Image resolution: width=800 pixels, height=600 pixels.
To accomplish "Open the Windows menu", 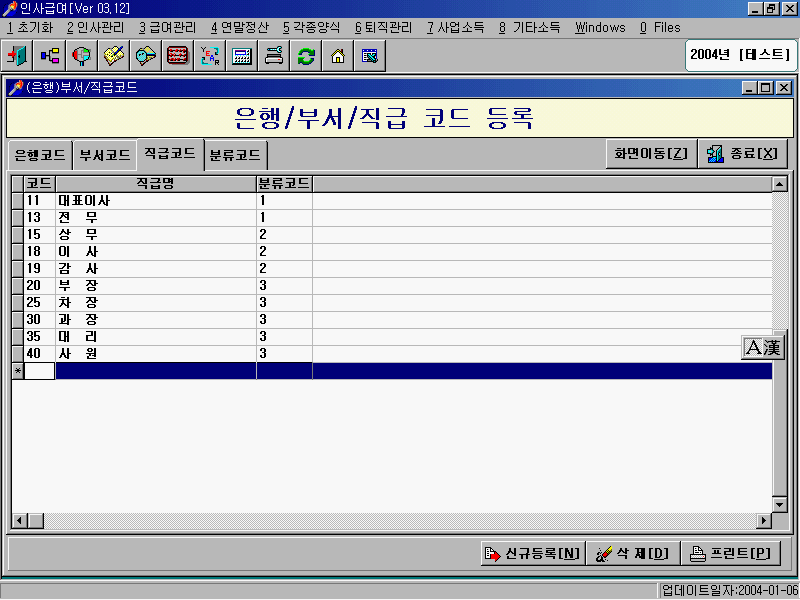I will (600, 27).
